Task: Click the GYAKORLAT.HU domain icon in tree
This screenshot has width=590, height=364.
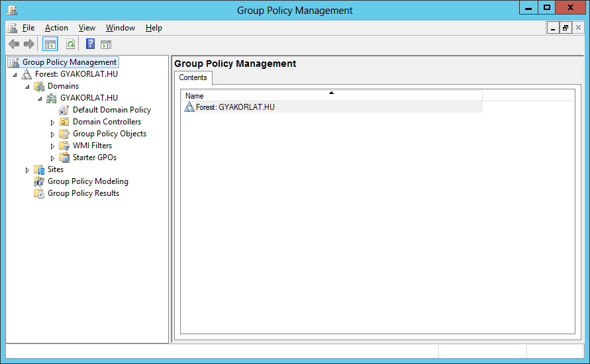Action: [x=52, y=98]
